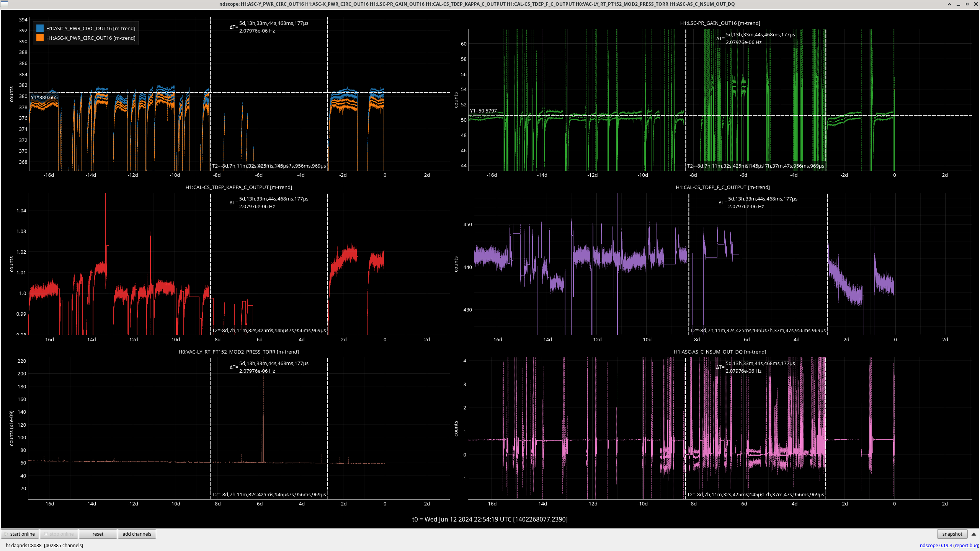The height and width of the screenshot is (551, 980).
Task: Click the t0 timestamp text
Action: click(490, 519)
